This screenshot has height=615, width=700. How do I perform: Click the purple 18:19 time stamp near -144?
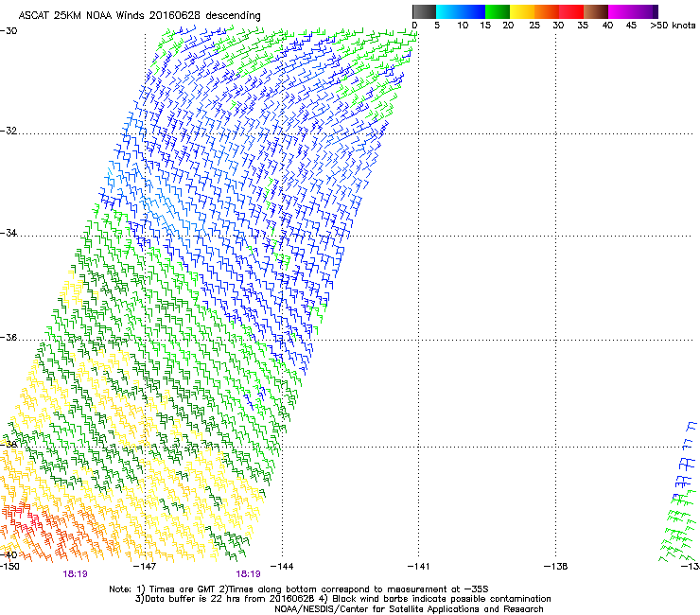(x=248, y=574)
